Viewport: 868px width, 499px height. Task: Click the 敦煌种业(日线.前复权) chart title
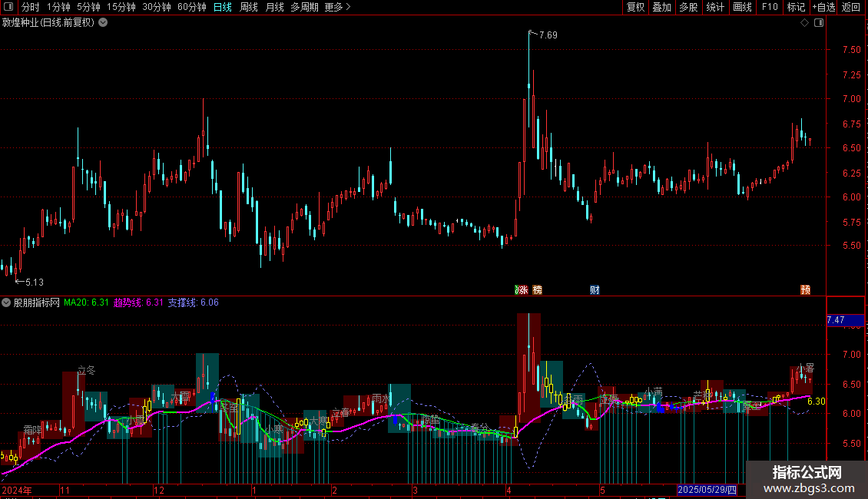[x=48, y=23]
